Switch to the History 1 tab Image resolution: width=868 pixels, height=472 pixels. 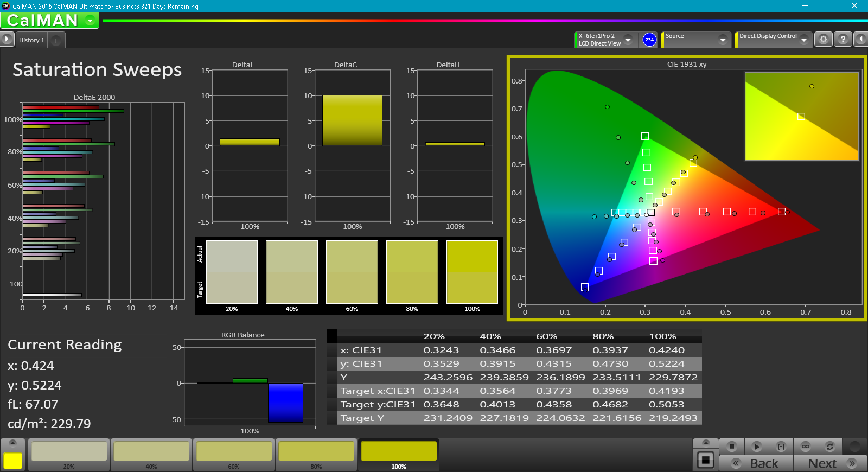coord(31,40)
